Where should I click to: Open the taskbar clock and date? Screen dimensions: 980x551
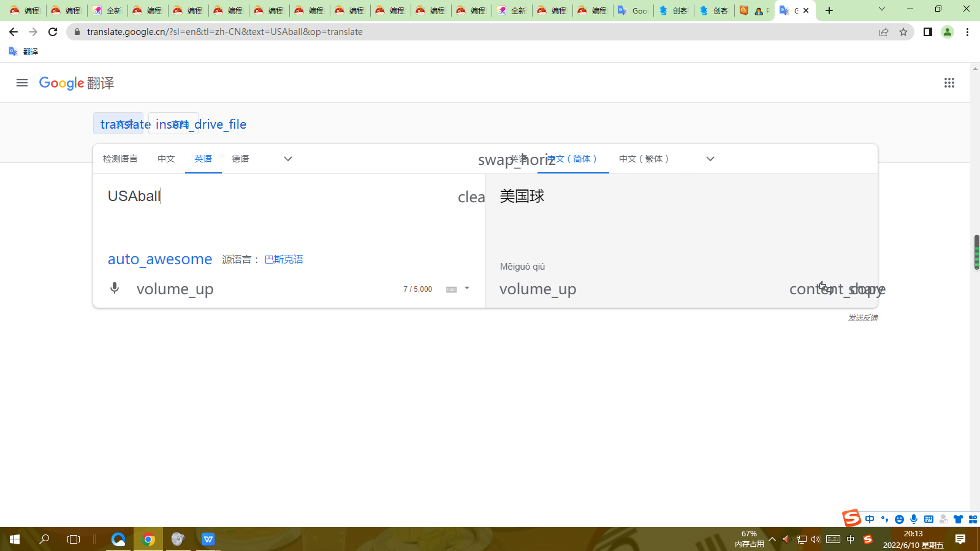pyautogui.click(x=913, y=539)
